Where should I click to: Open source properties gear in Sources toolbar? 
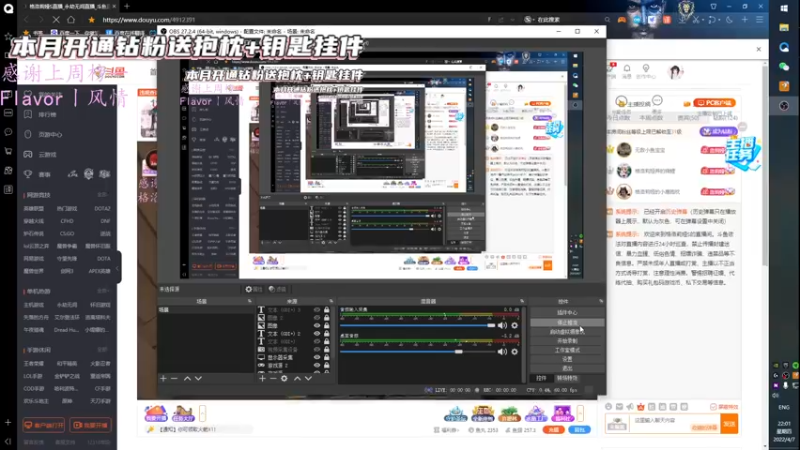284,379
